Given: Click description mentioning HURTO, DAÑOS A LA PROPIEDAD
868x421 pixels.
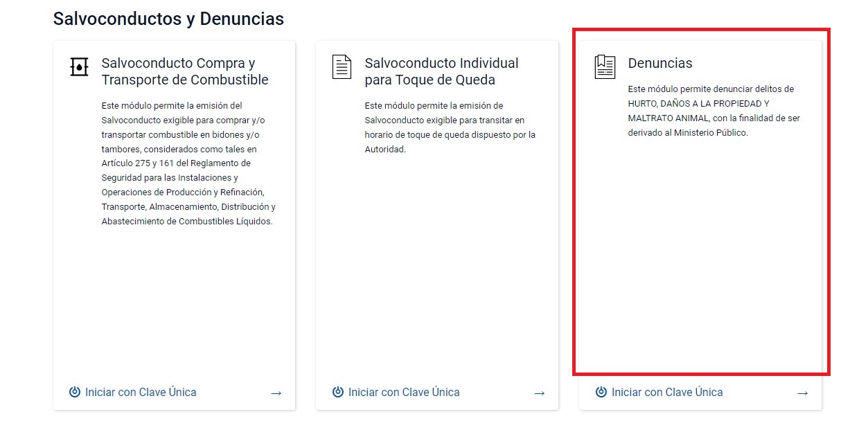Looking at the screenshot, I should click(714, 111).
